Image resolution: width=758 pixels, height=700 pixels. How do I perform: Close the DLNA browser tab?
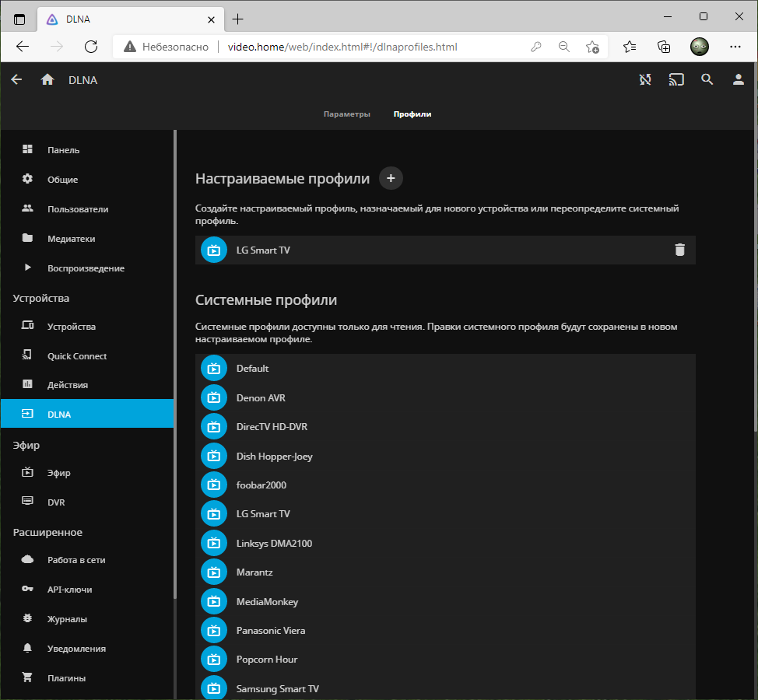point(211,19)
